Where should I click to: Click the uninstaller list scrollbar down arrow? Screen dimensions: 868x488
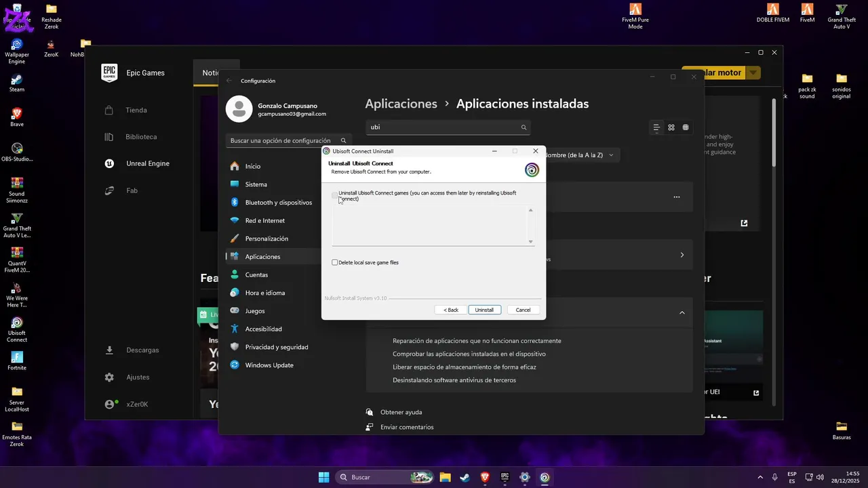tap(530, 241)
